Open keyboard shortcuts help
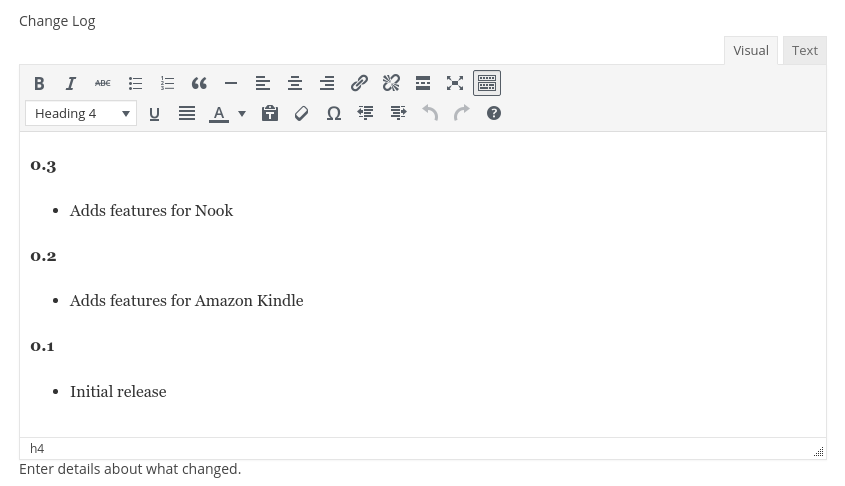The image size is (845, 486). coord(494,113)
